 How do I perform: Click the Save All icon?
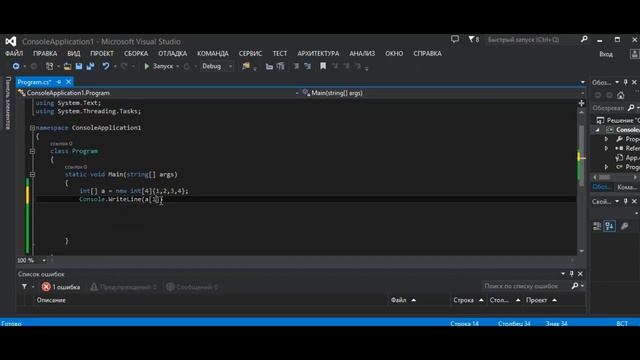90,66
